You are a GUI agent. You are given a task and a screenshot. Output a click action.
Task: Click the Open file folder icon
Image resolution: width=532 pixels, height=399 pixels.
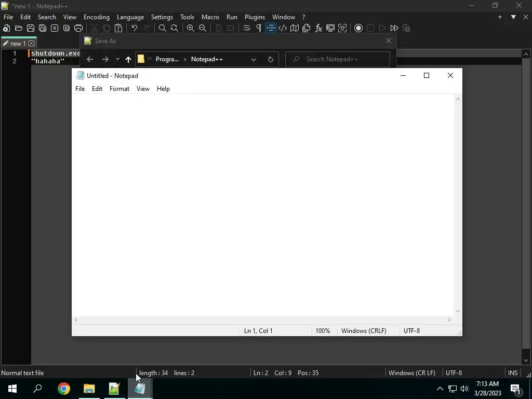click(18, 28)
